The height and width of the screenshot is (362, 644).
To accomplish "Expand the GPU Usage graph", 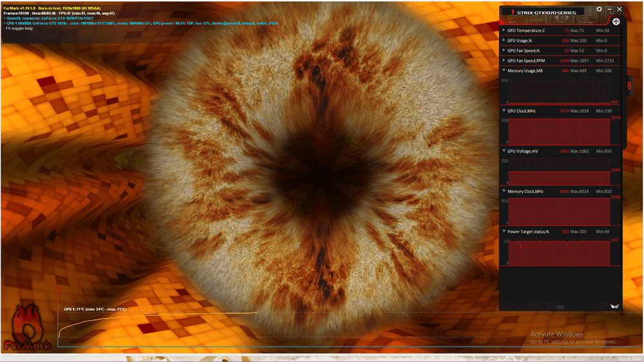I will tap(504, 41).
